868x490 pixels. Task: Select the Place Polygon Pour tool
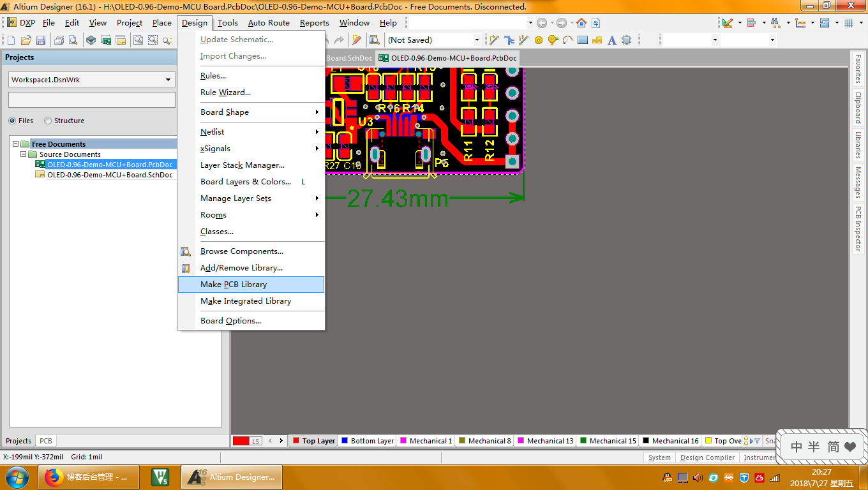tap(597, 40)
